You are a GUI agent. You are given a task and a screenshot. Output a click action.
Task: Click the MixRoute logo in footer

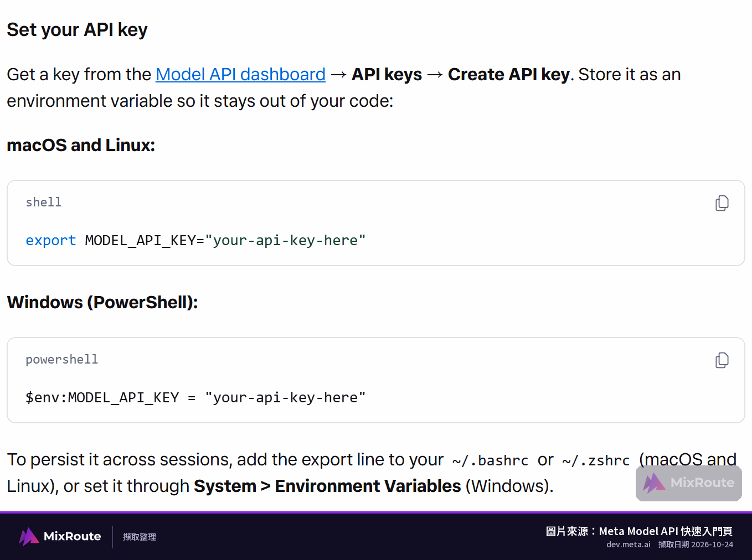tap(60, 536)
